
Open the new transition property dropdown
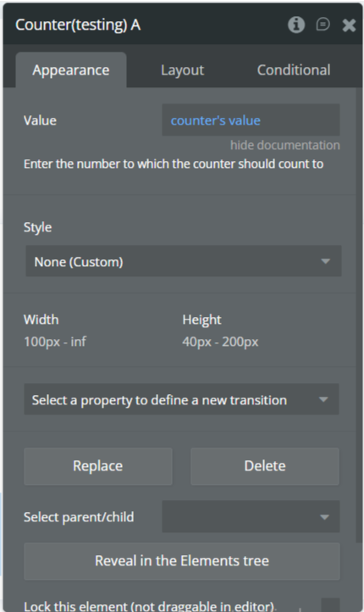(181, 400)
